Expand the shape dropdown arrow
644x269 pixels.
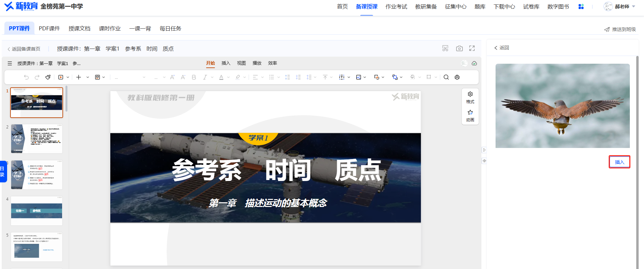[383, 77]
